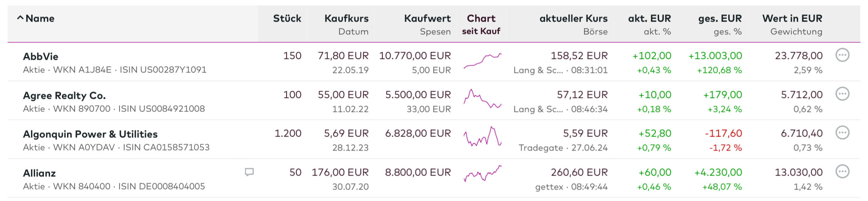Open the more options menu for Allianz
Viewport: 868px width, 201px height.
pyautogui.click(x=842, y=172)
